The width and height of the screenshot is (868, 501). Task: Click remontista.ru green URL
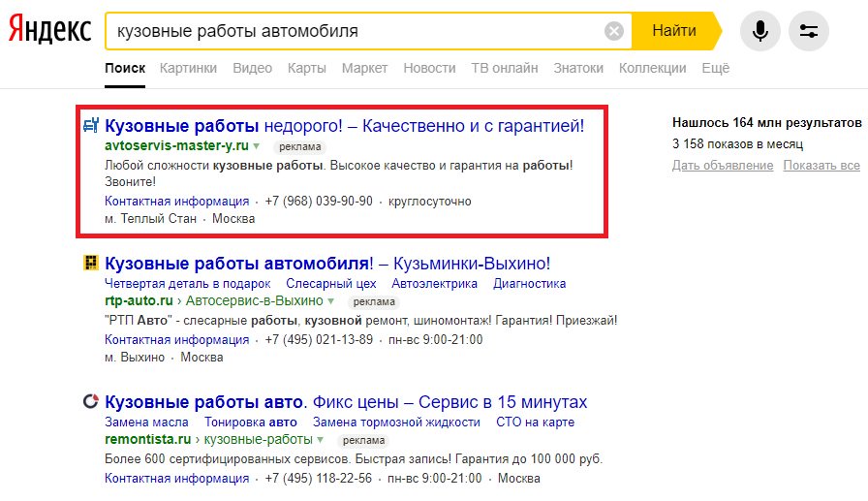[x=148, y=439]
